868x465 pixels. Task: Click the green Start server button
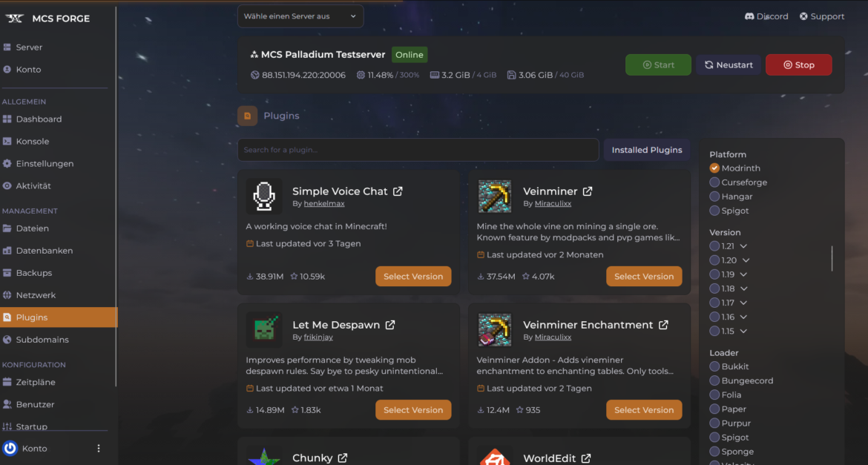click(x=658, y=65)
